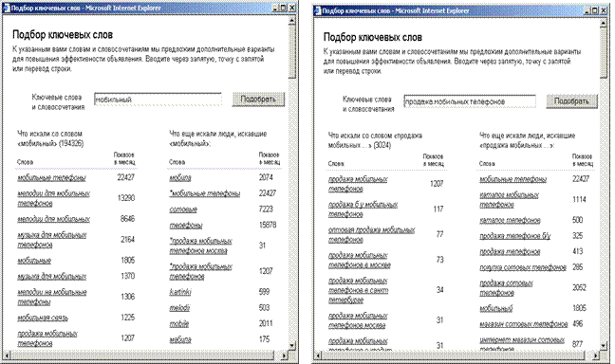This screenshot has width=615, height=364.
Task: Click IE page icon in продажа window title bar
Action: [318, 10]
